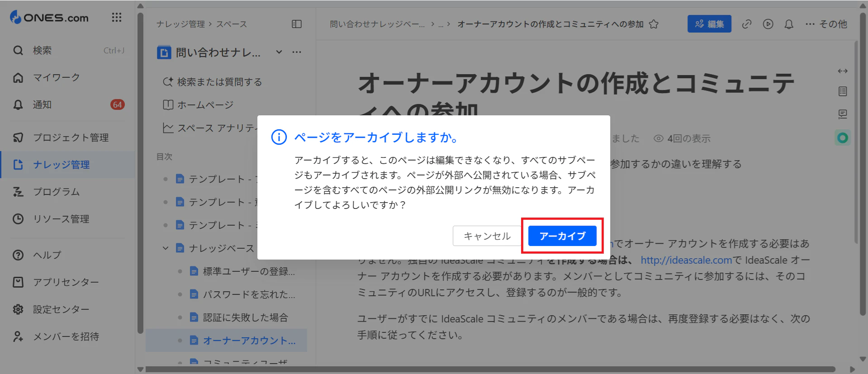The image size is (868, 374).
Task: Open the comments panel icon
Action: point(843,114)
